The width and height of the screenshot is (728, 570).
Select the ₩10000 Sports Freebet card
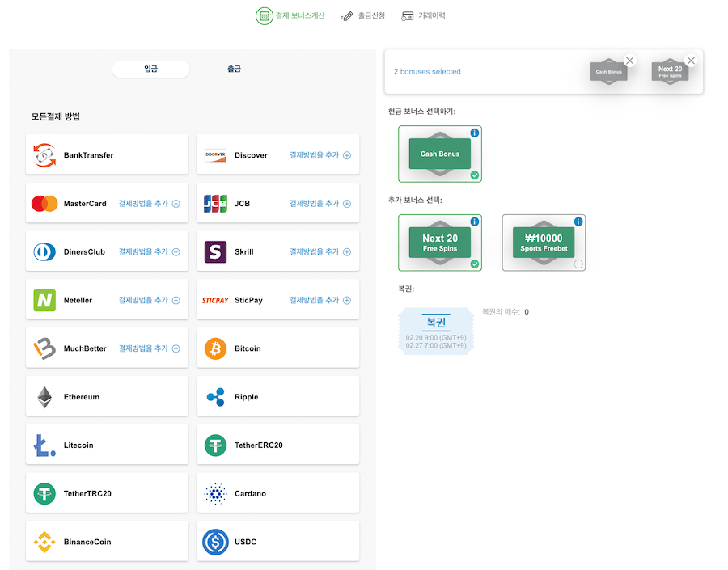tap(544, 243)
